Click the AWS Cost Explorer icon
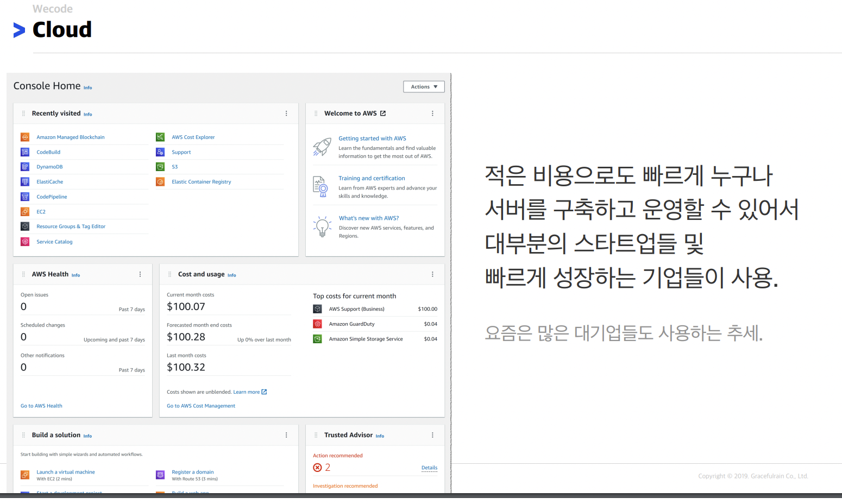The image size is (842, 504). pos(160,137)
